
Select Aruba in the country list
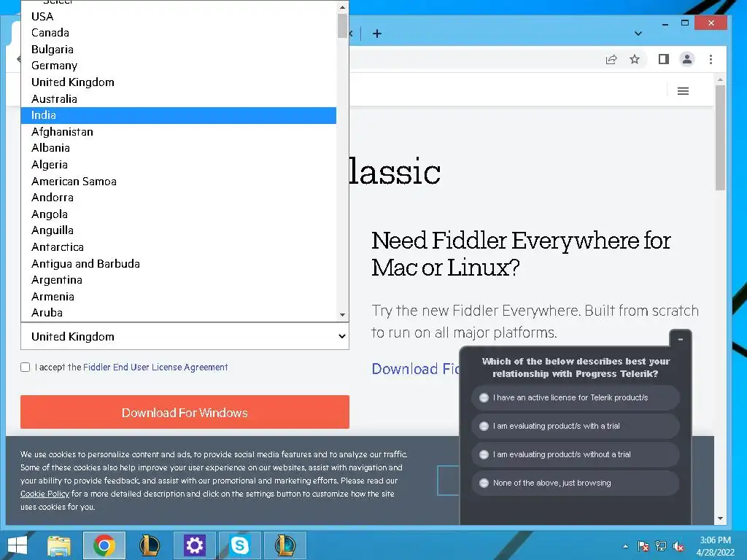pyautogui.click(x=179, y=313)
